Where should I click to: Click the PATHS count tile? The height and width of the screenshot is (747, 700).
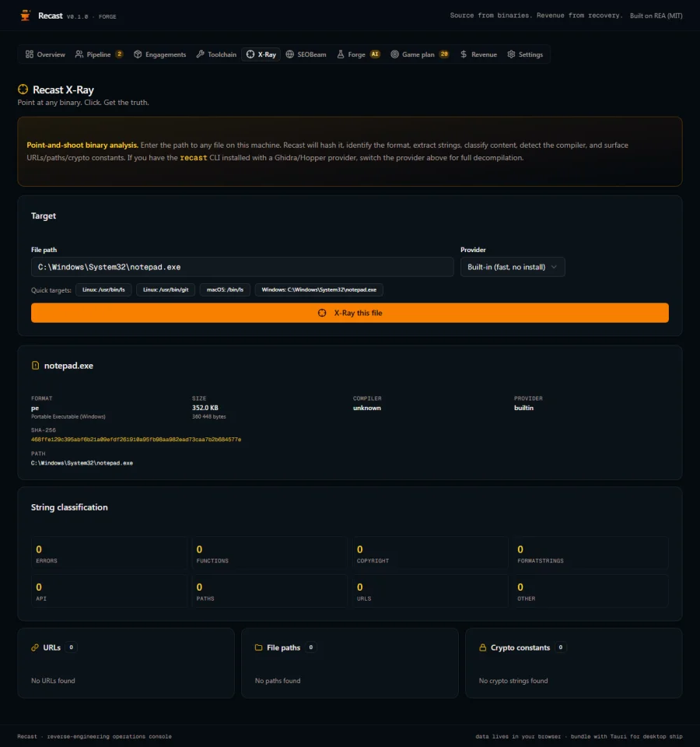tap(270, 591)
